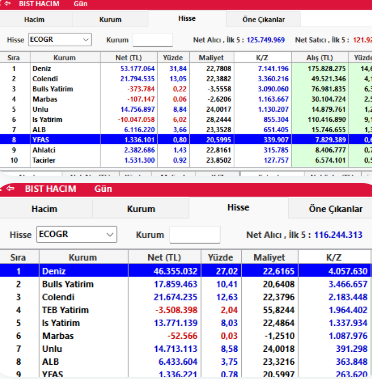The image size is (372, 379).
Task: Click Alış value 175.828.275
Action: coord(326,69)
